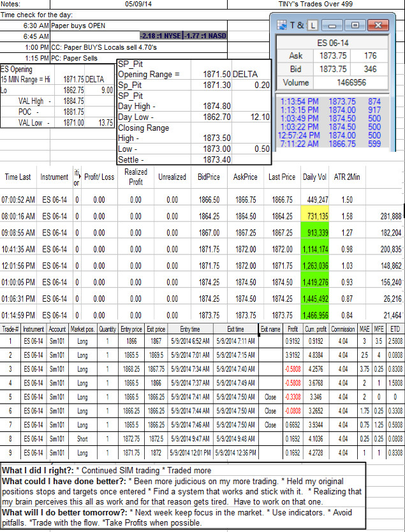This screenshot has width=405, height=532.
Task: Click the VAL Low 1871.00 value
Action: [x=73, y=123]
